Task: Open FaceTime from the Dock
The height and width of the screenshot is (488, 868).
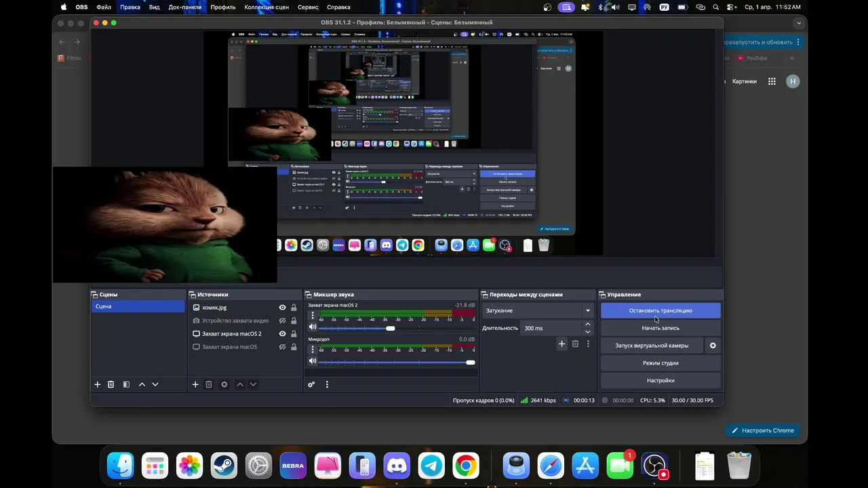Action: point(620,466)
